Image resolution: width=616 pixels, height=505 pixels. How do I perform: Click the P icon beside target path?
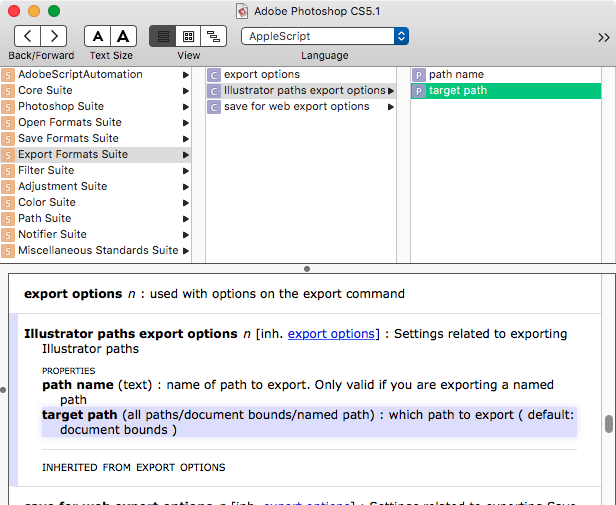(419, 91)
